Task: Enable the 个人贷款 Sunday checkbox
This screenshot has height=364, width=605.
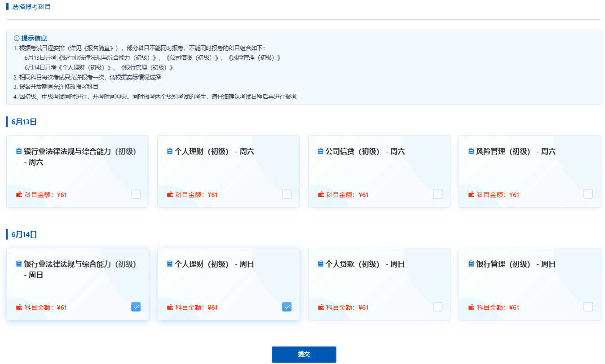Action: click(437, 307)
